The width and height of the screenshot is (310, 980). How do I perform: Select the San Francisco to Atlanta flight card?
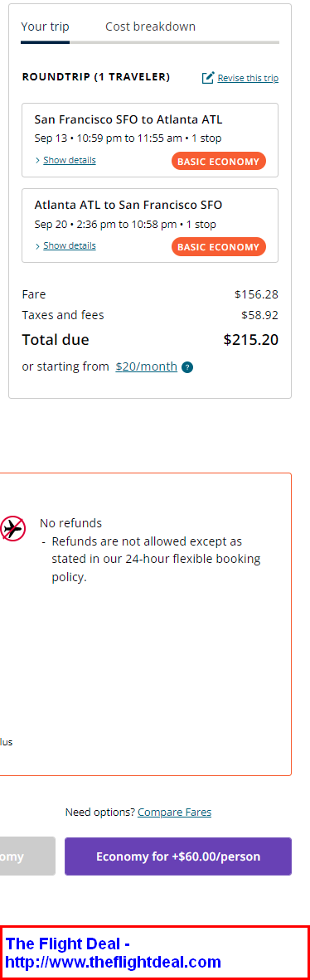[150, 140]
